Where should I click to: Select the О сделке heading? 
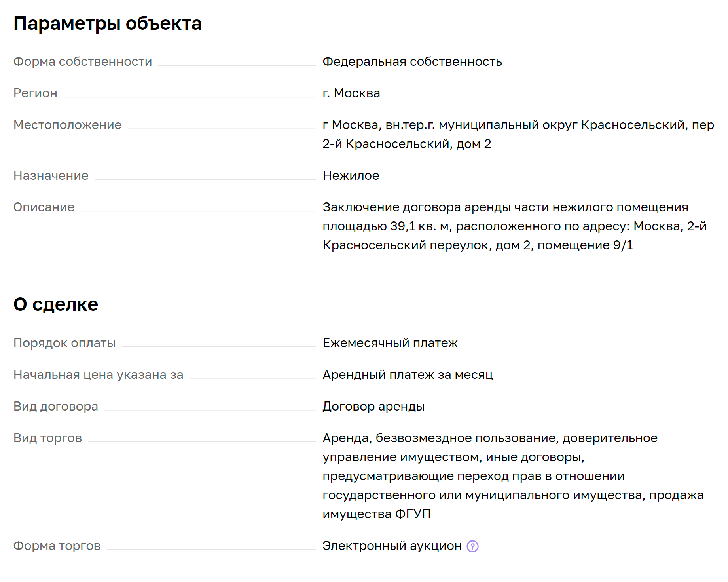click(x=56, y=304)
